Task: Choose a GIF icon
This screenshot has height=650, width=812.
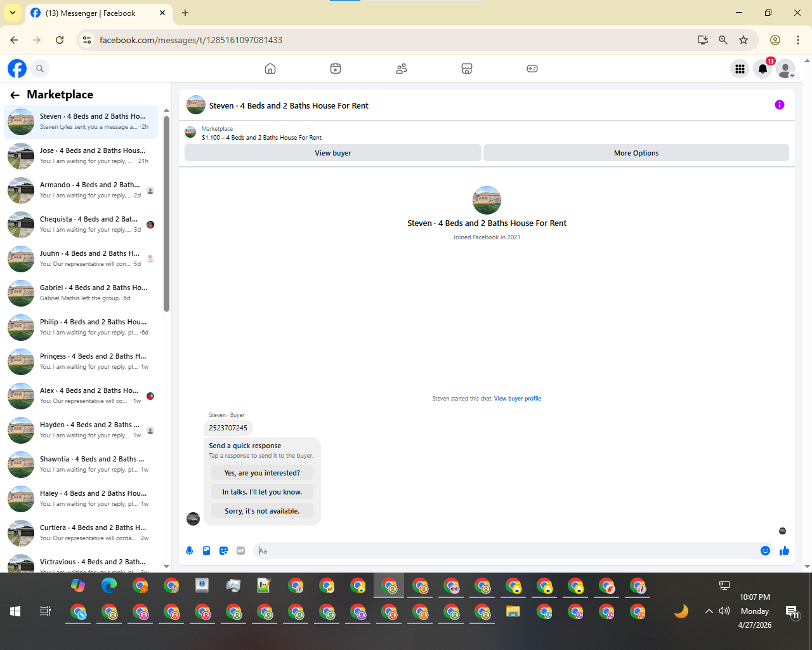Action: (240, 551)
